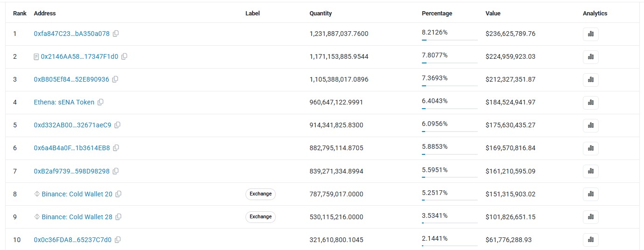Screen dimensions: 644x250
Task: Open analytics for Binance Cold Wallet 28
Action: click(x=590, y=217)
